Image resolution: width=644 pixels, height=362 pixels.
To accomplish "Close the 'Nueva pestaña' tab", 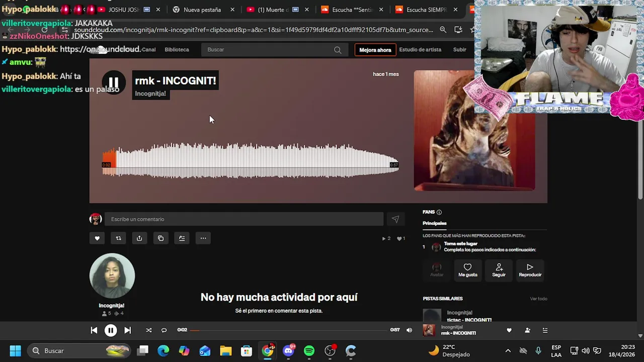I will (231, 10).
